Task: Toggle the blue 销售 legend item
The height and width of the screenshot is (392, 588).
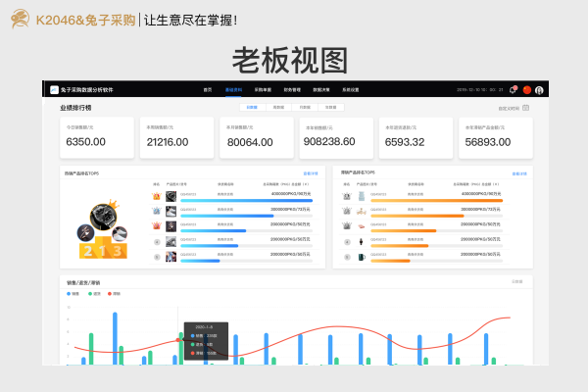Action: coord(70,292)
